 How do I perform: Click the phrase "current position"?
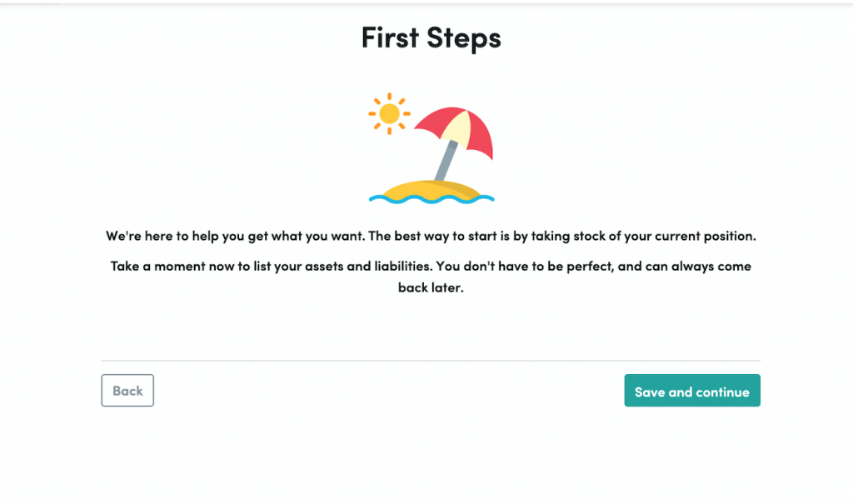pos(705,236)
